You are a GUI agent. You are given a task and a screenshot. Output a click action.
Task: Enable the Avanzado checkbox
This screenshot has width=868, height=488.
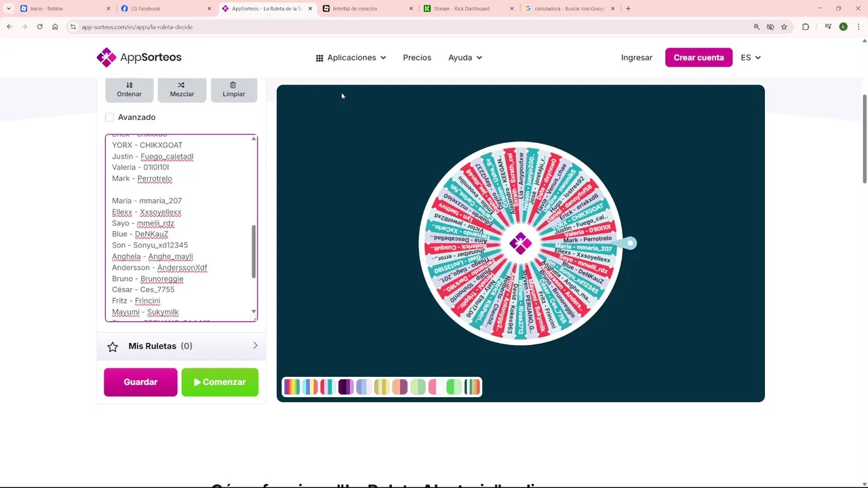pyautogui.click(x=110, y=117)
